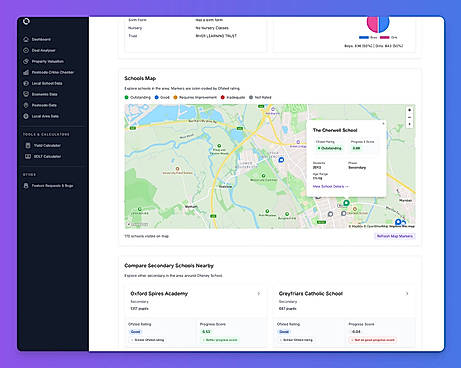Click green marker near Wolvercote Common
This screenshot has height=368, width=461.
tap(263, 175)
